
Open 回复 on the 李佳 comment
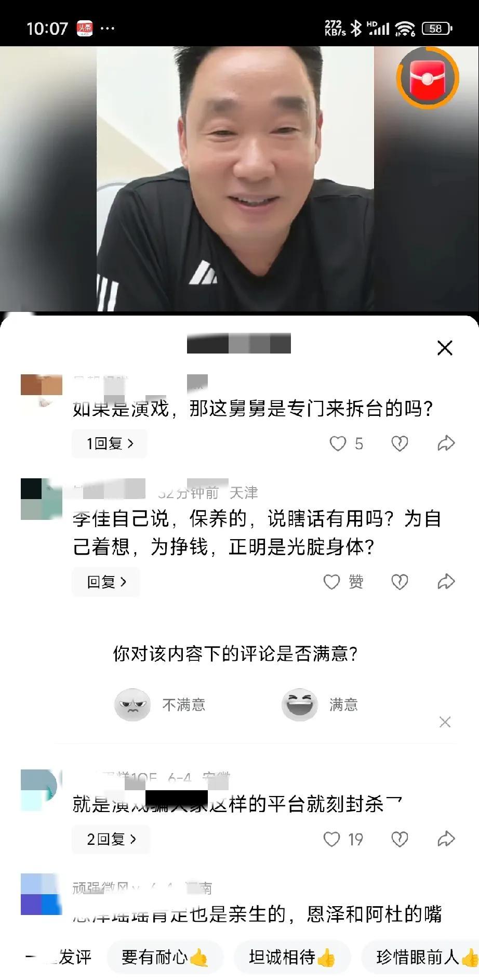coord(106,582)
